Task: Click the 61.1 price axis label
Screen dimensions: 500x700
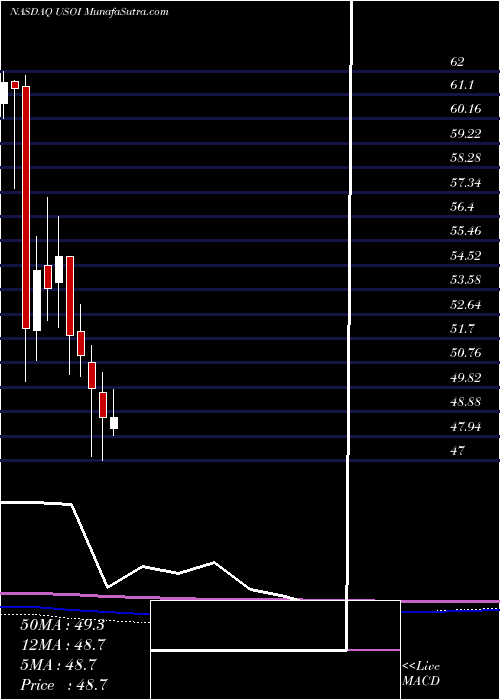Action: pyautogui.click(x=461, y=85)
